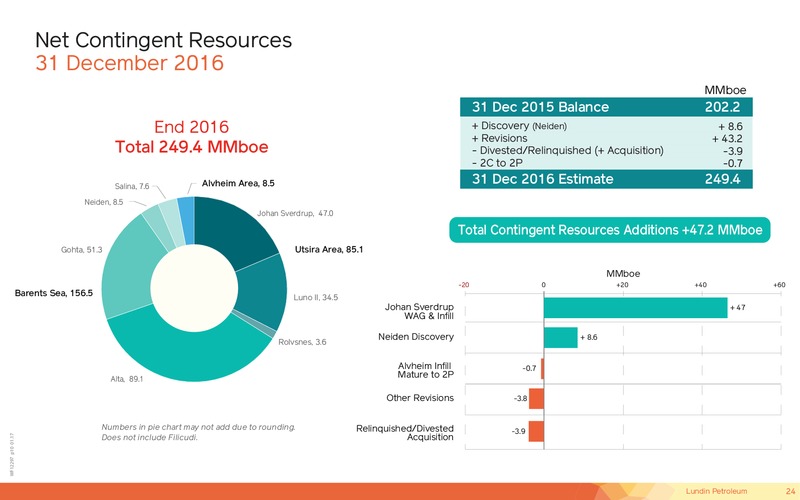This screenshot has height=500, width=800.
Task: Click the 'Alta, 89.1' label
Action: pos(127,379)
